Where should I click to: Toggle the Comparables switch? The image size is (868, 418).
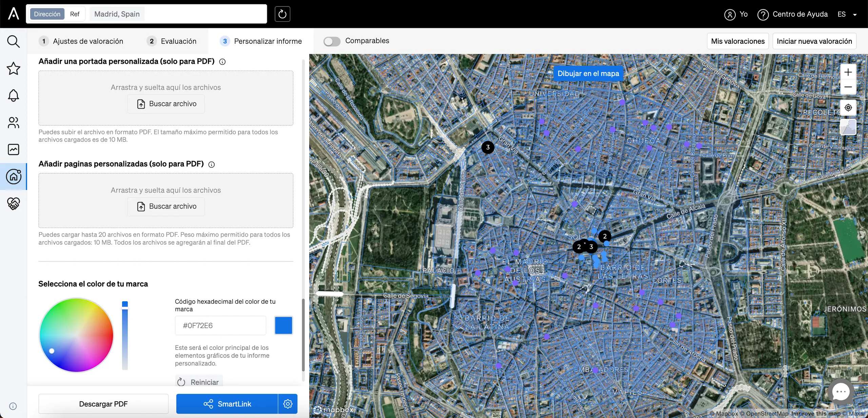(332, 41)
